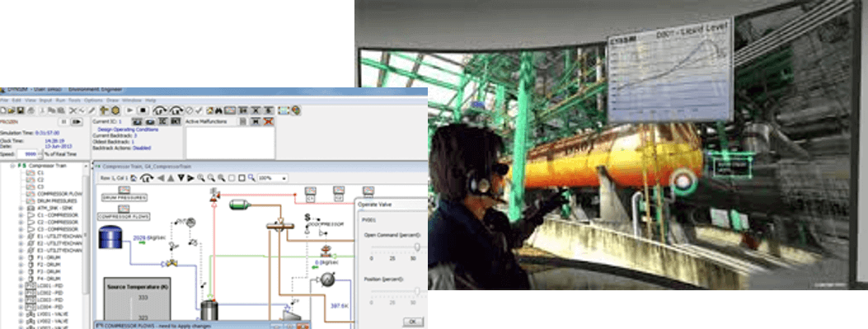Image resolution: width=868 pixels, height=329 pixels.
Task: Select DRUM PRESSURES item in tree
Action: point(56,201)
